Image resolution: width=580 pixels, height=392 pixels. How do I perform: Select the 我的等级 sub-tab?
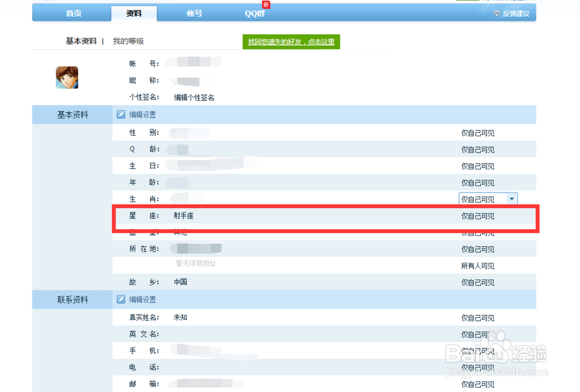pos(129,41)
